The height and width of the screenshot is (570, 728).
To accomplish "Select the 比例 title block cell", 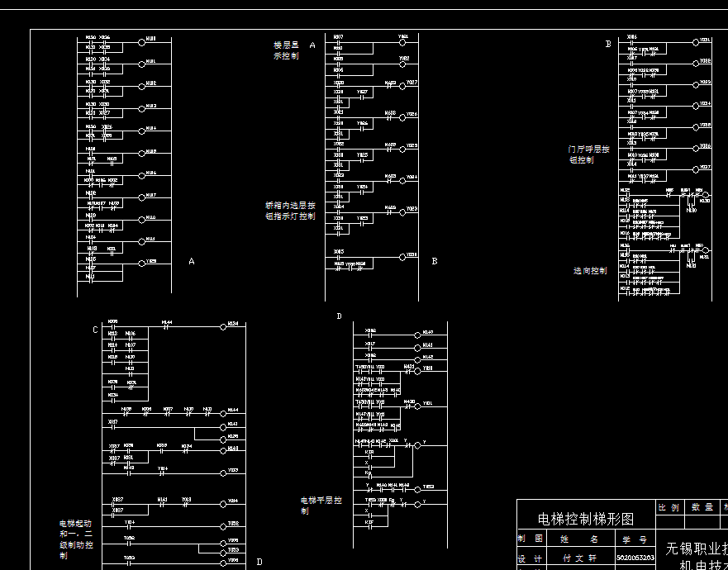I will 670,507.
